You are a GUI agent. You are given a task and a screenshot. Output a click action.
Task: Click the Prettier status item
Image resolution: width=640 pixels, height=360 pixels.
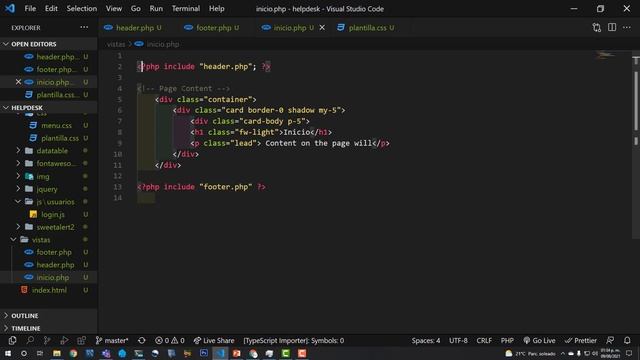(x=581, y=340)
